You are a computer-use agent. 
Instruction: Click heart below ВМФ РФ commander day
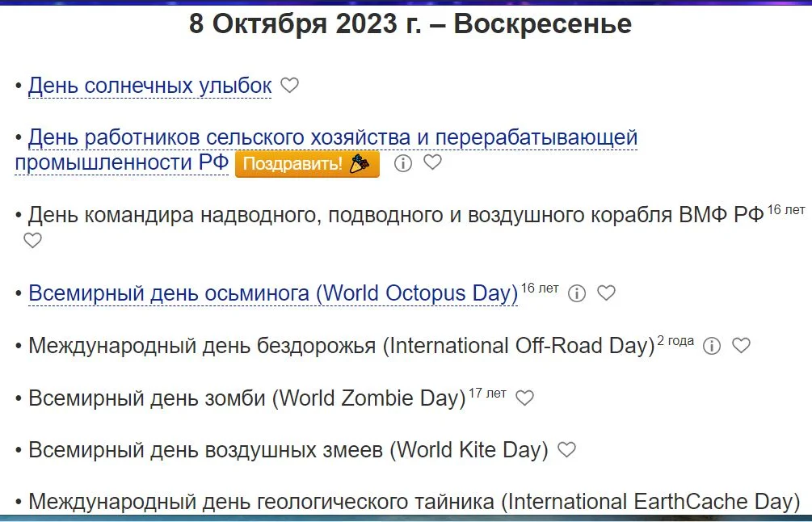tap(32, 240)
